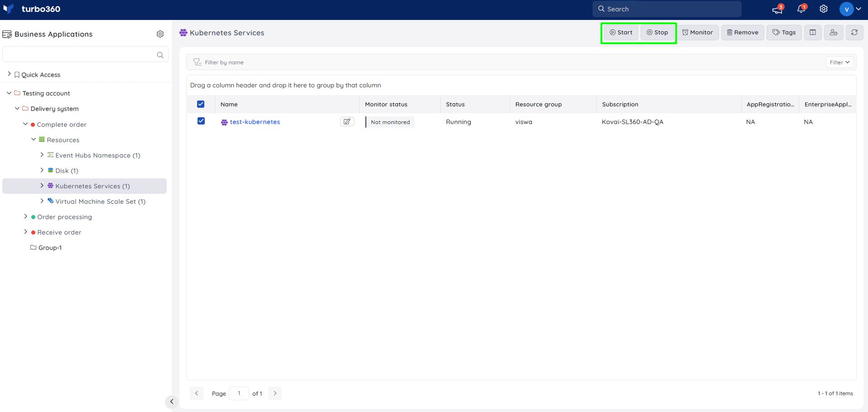868x412 pixels.
Task: Select Virtual Machine Scale Set (1)
Action: click(x=101, y=201)
